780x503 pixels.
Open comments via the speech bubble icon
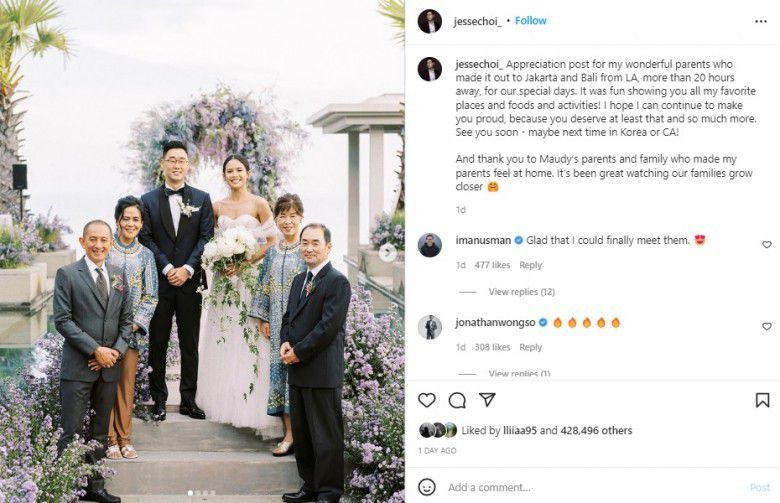click(457, 400)
